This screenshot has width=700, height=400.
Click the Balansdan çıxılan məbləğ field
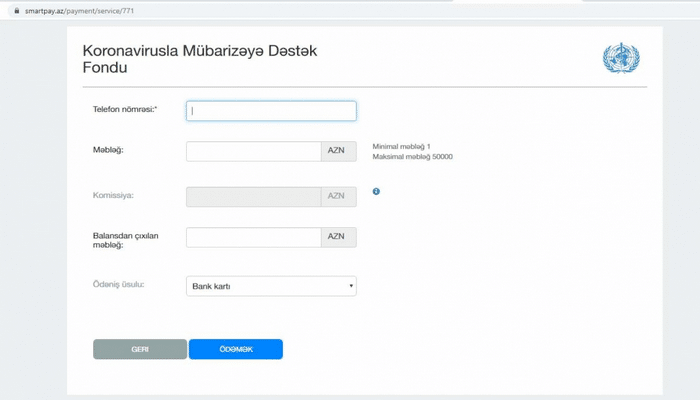254,237
